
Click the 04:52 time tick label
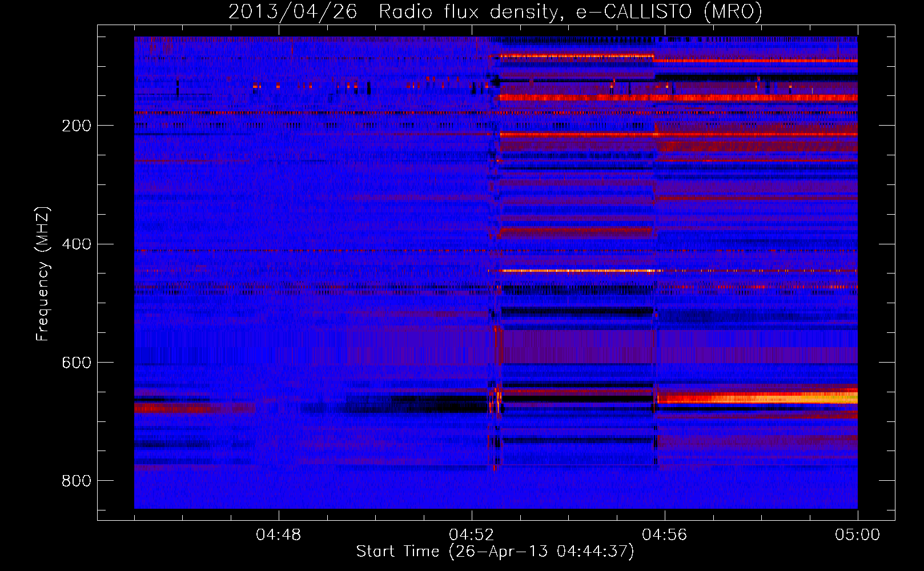coord(472,535)
